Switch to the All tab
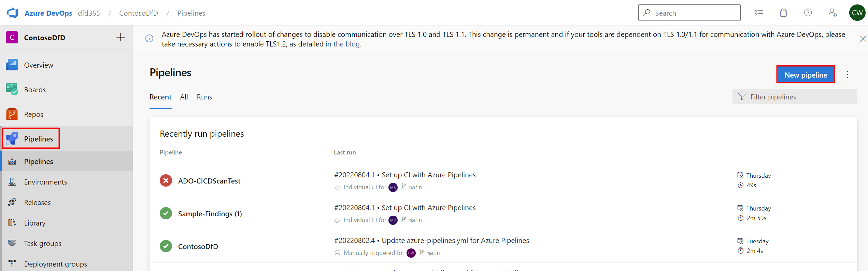Screen dimensions: 868x271 184,97
